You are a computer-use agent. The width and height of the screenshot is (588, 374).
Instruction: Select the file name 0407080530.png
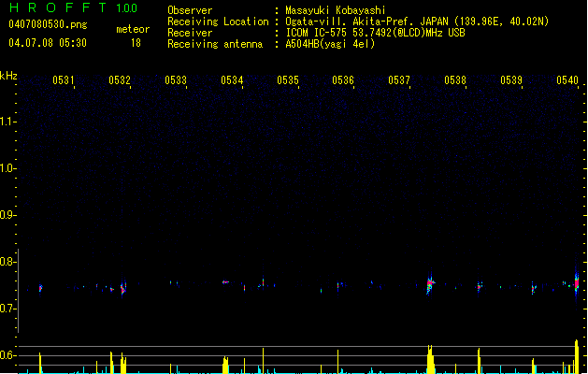(48, 24)
